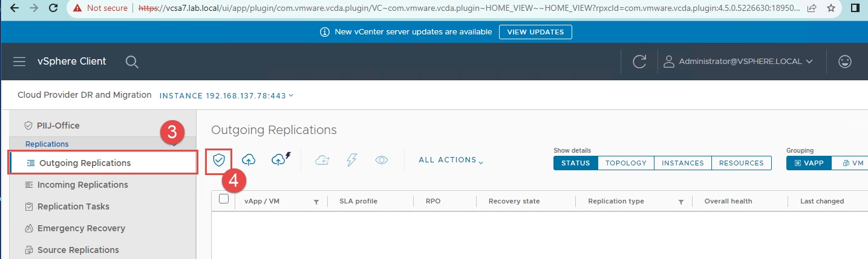Open the feedback smiley icon
868x259 pixels.
844,62
